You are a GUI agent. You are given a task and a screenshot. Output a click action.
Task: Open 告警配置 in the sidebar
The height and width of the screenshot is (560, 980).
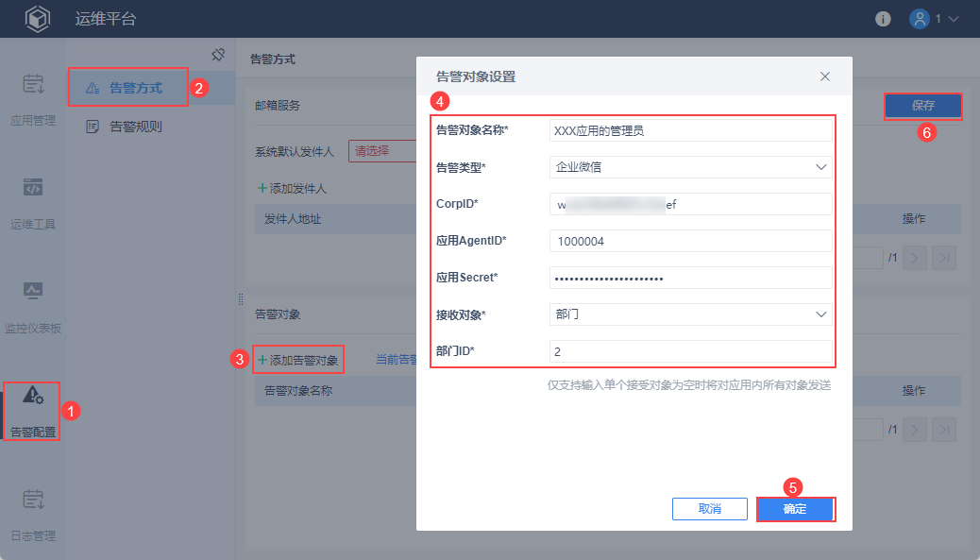(32, 411)
